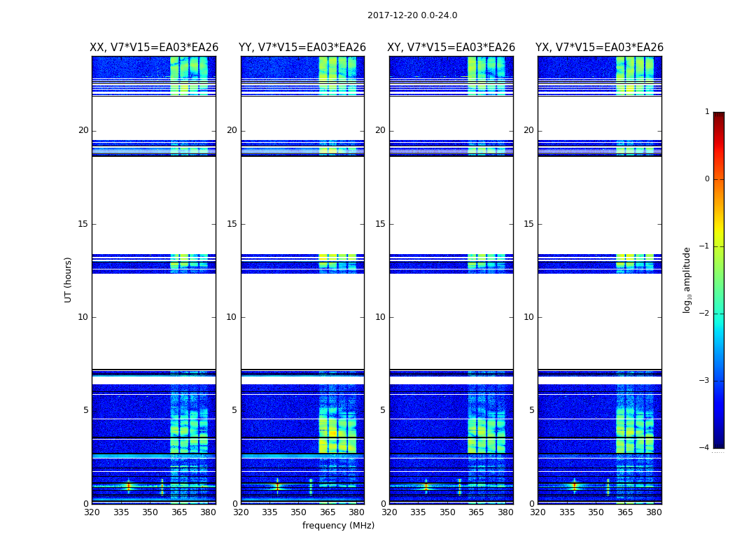Click the dark blue bottom of the colorbar

point(719,444)
